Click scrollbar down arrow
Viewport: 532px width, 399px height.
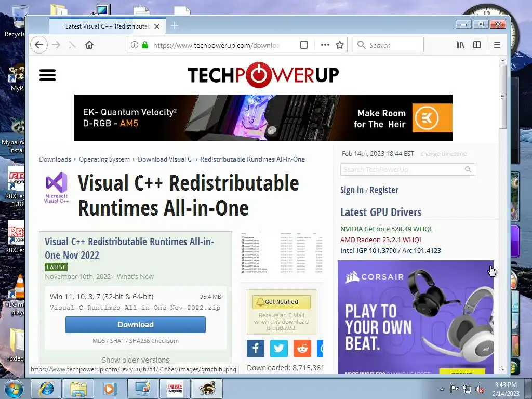click(502, 369)
